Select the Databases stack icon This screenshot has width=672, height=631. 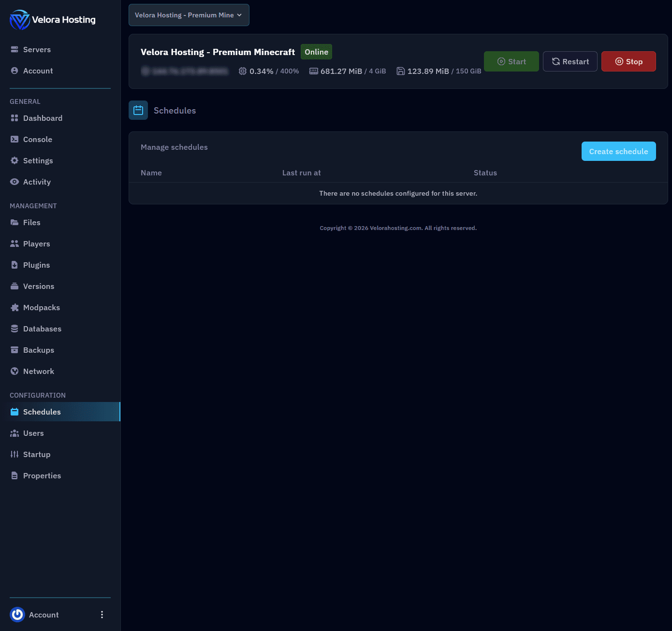(15, 329)
